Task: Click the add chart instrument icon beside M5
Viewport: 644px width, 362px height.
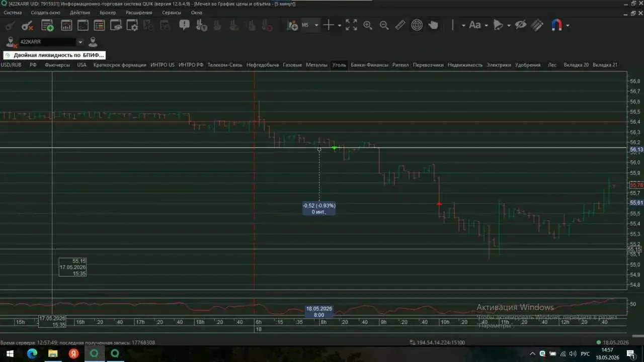Action: click(x=292, y=25)
